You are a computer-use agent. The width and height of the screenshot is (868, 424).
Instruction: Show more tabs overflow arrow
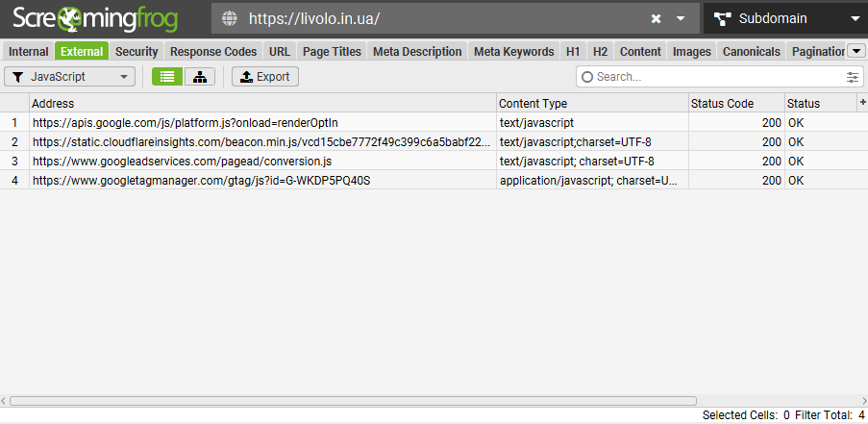(855, 51)
